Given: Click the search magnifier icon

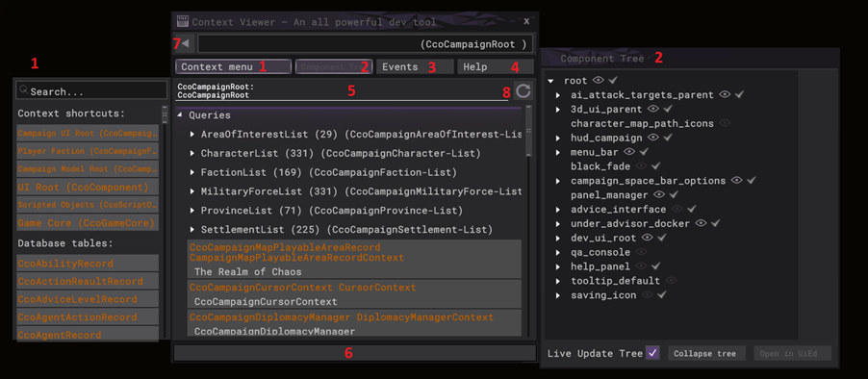Looking at the screenshot, I should pyautogui.click(x=23, y=90).
